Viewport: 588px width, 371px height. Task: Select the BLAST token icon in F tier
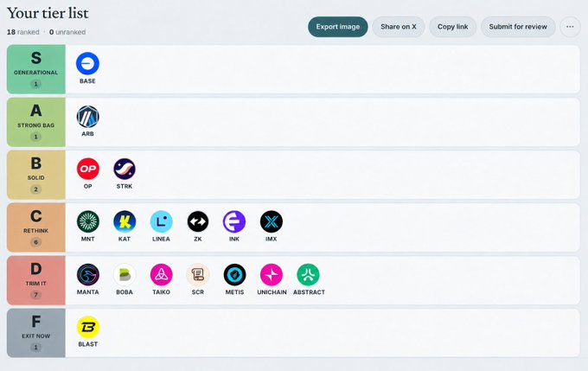[87, 327]
